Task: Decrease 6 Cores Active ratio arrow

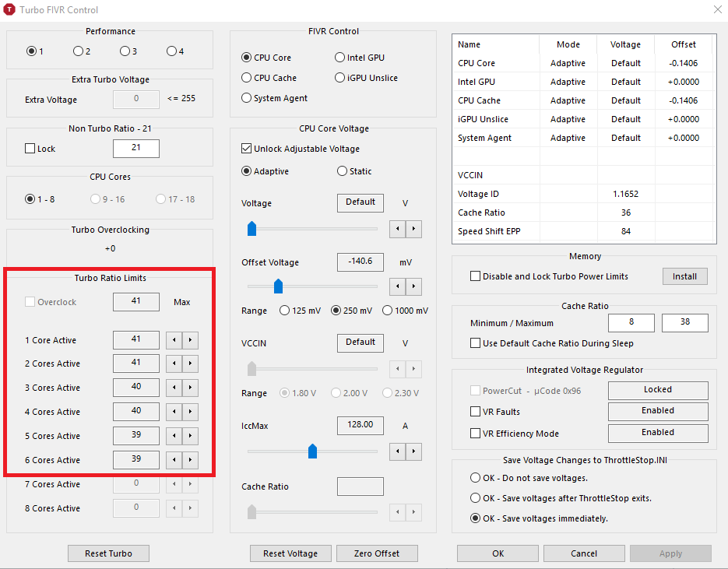Action: [x=174, y=460]
